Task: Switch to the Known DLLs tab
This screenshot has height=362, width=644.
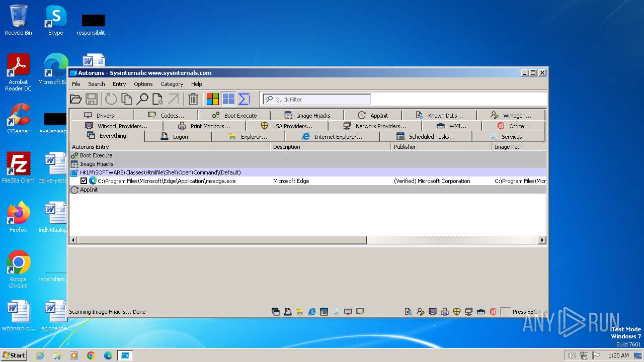Action: pos(439,115)
